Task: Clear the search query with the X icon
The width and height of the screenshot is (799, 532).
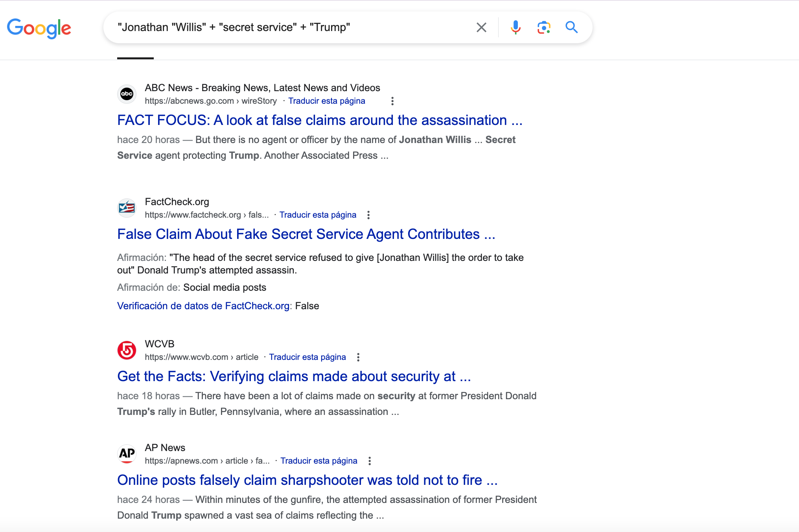Action: (481, 28)
